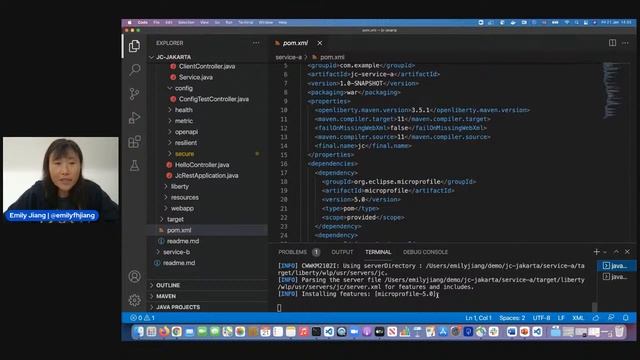640x360 pixels.
Task: Open the Source Control view
Action: tap(134, 94)
